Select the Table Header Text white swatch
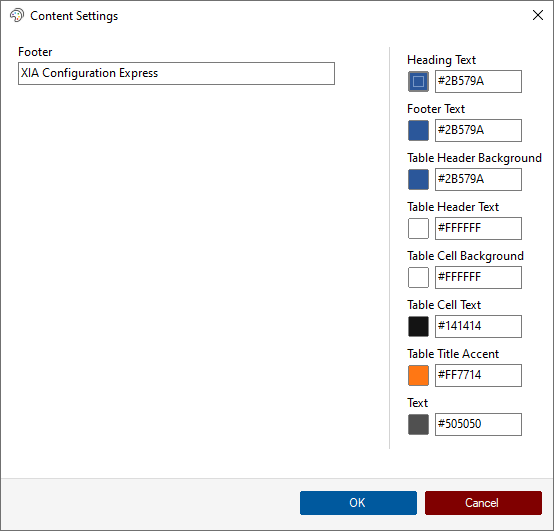 tap(418, 229)
